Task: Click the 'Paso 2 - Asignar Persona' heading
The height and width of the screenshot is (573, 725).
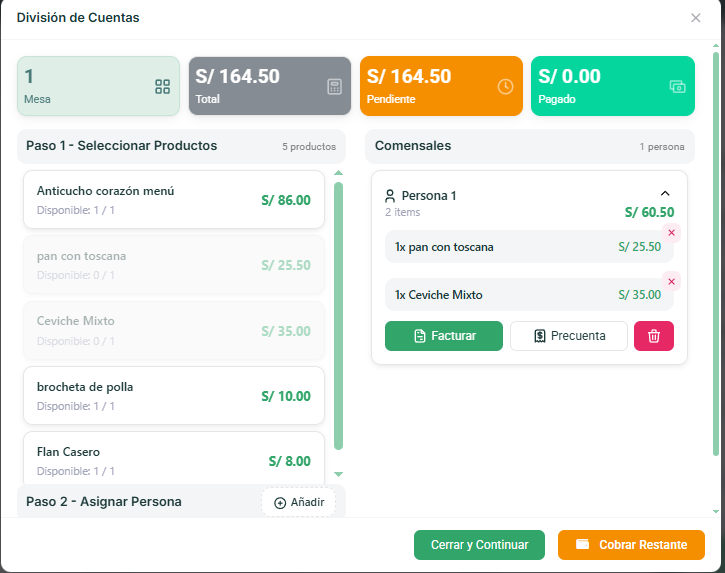Action: tap(104, 502)
